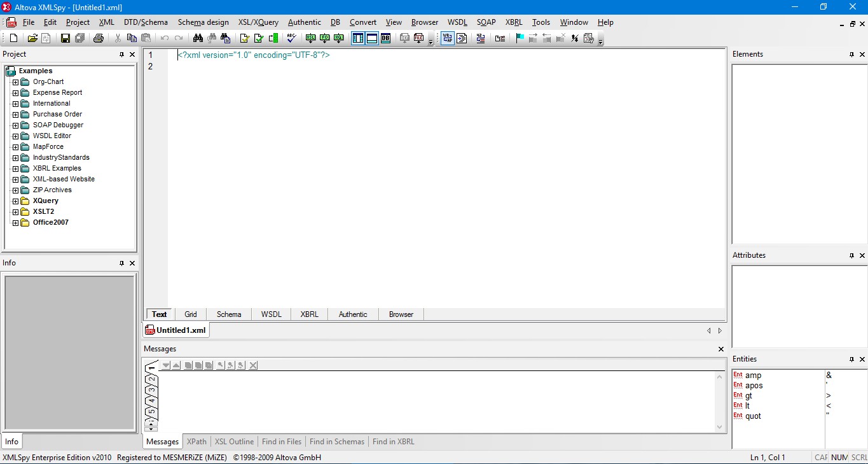868x464 pixels.
Task: Open Text View Settings toolbar icon
Action: pos(588,38)
